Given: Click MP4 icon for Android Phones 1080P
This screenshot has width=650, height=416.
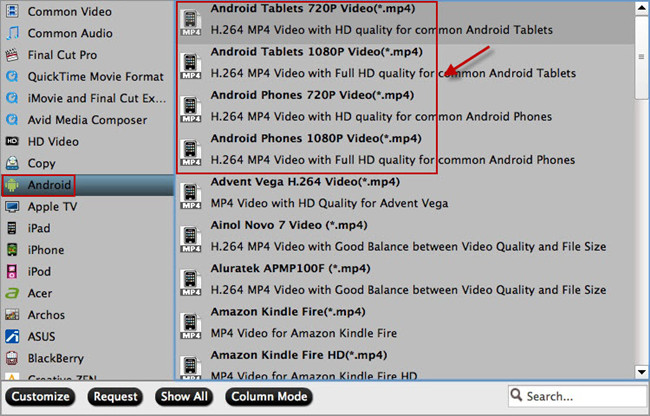Looking at the screenshot, I should [x=191, y=152].
